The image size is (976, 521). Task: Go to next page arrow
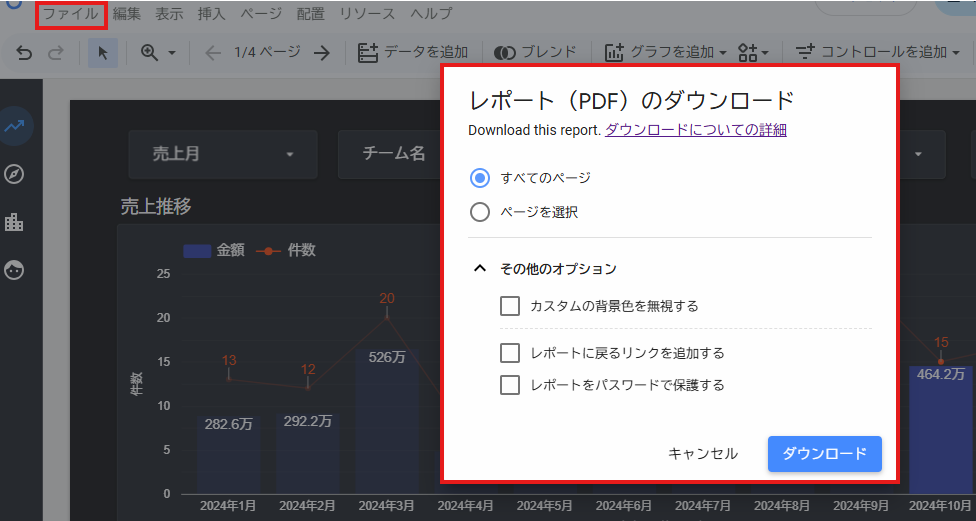[x=322, y=52]
